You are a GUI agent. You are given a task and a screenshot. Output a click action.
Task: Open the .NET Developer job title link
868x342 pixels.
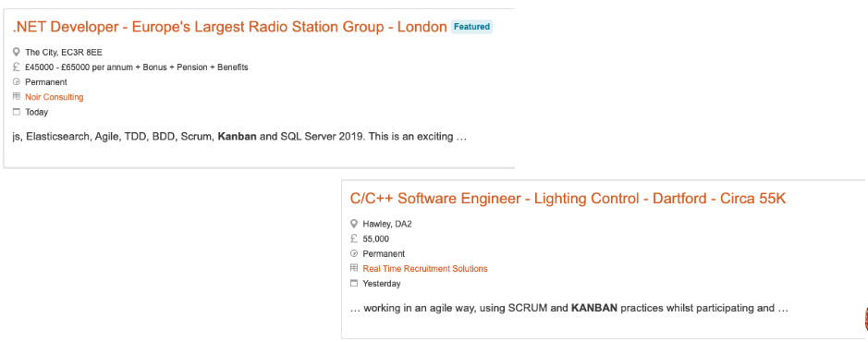click(x=229, y=27)
